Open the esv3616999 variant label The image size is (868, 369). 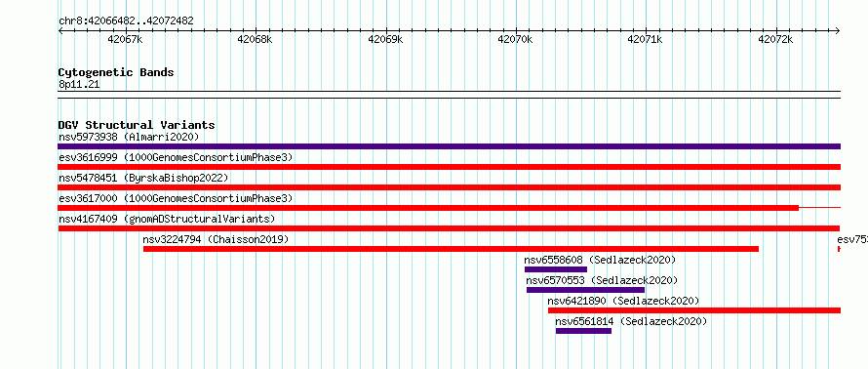tap(176, 157)
